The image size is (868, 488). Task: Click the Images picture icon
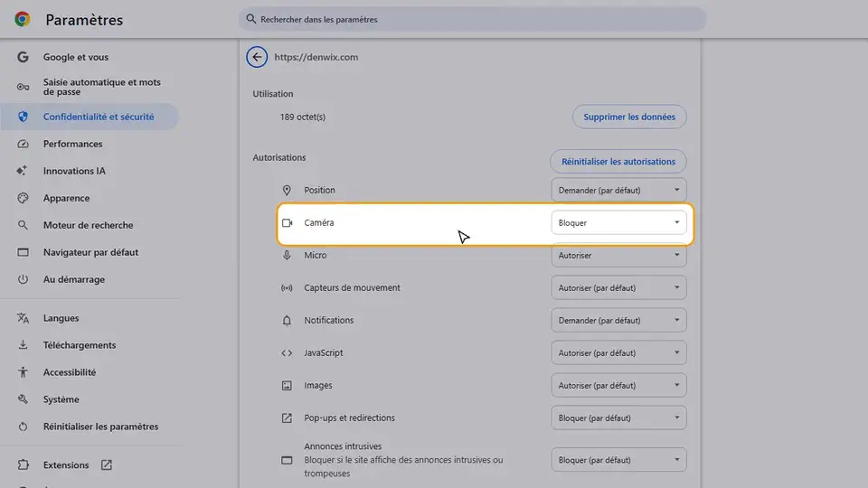tap(287, 386)
